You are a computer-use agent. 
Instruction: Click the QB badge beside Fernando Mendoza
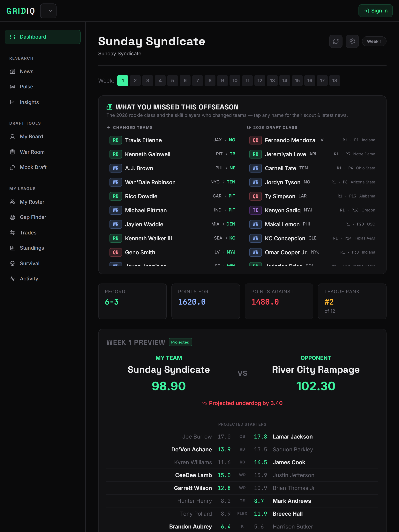tap(255, 140)
